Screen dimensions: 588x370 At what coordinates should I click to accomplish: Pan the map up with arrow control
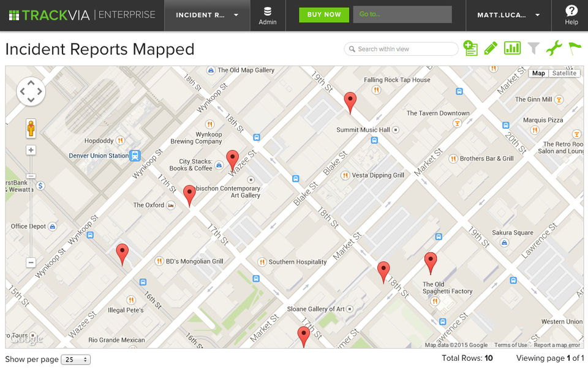click(x=31, y=83)
